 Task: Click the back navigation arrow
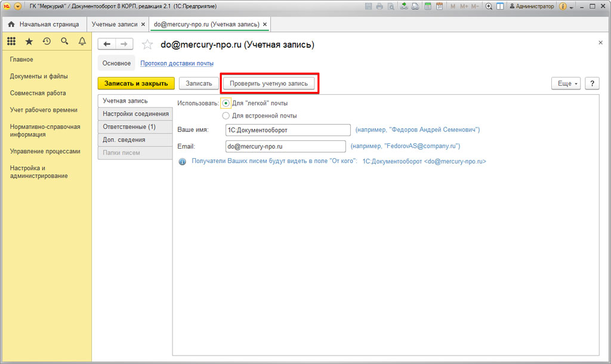click(107, 45)
